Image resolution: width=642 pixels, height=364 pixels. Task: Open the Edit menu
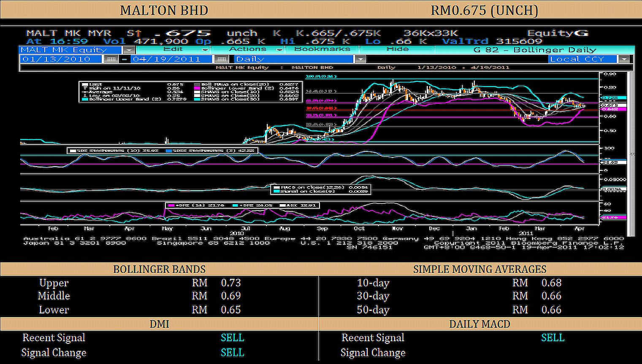coord(173,49)
